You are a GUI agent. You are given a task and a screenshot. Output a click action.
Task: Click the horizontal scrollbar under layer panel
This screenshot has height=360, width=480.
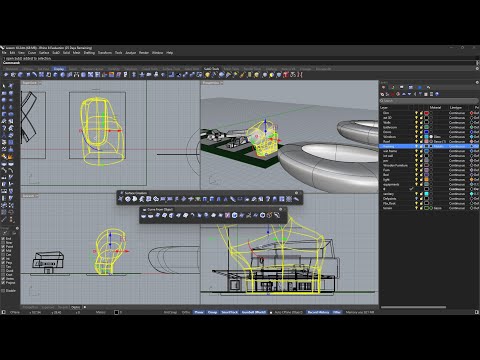coord(413,307)
